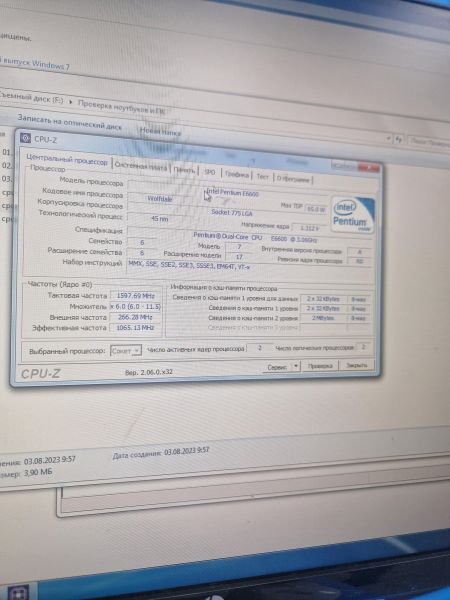The width and height of the screenshot is (450, 600).
Task: Click the 65.0 W Max TDP value
Action: [x=316, y=209]
